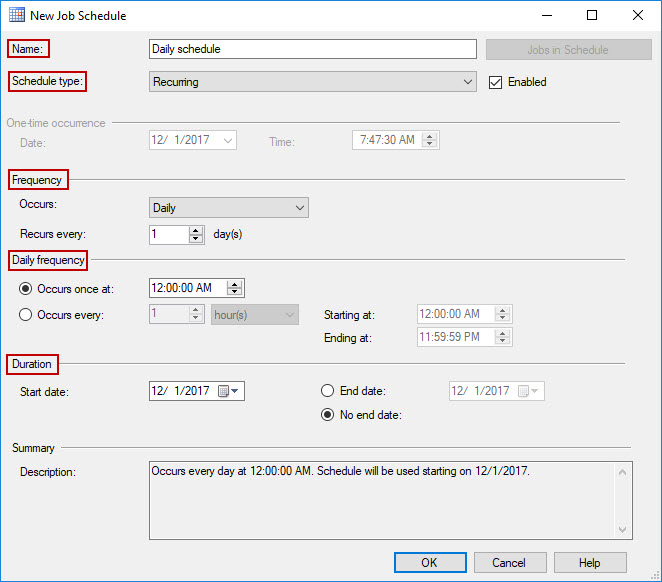This screenshot has width=662, height=582.
Task: Click the schedule Name text field
Action: click(313, 49)
